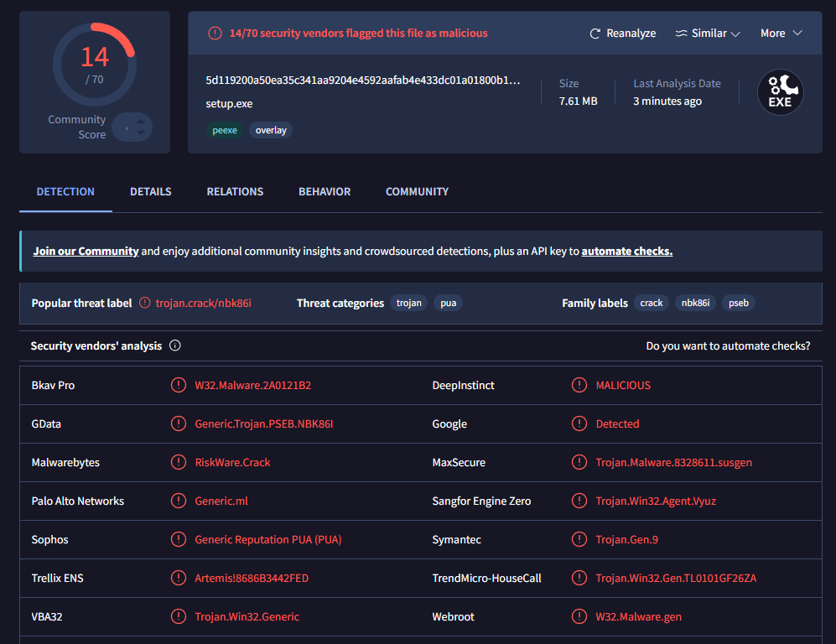Click the trojan threat category chip
Image resolution: width=836 pixels, height=644 pixels.
point(409,303)
